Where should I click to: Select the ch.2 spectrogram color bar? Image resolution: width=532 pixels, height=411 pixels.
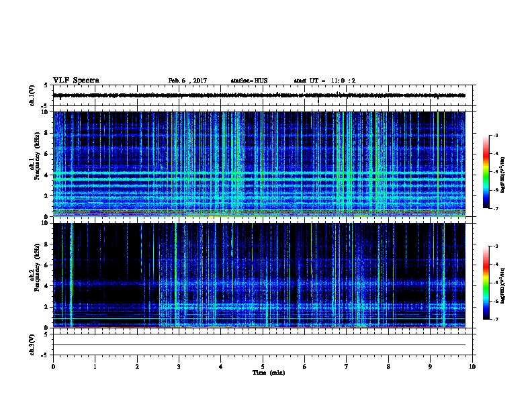pyautogui.click(x=486, y=283)
